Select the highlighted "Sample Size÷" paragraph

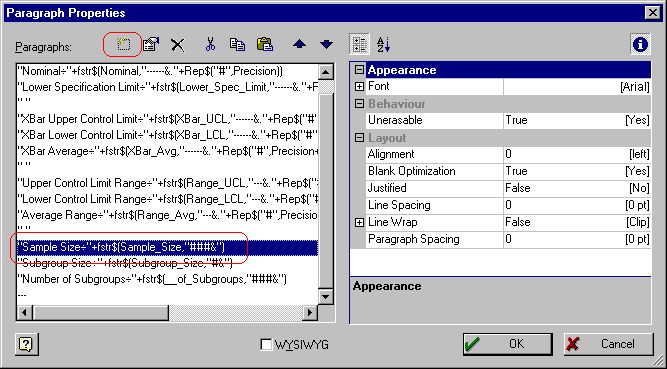click(168, 247)
